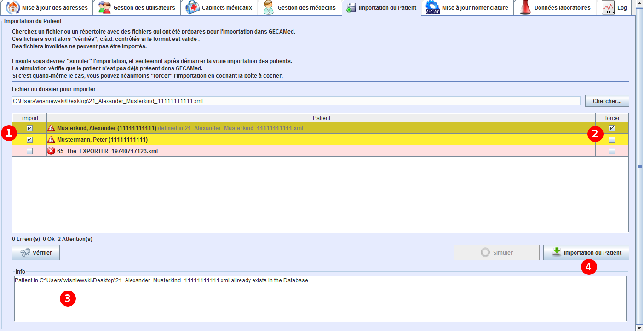Click the UCM icon for nomenclature update

(432, 8)
